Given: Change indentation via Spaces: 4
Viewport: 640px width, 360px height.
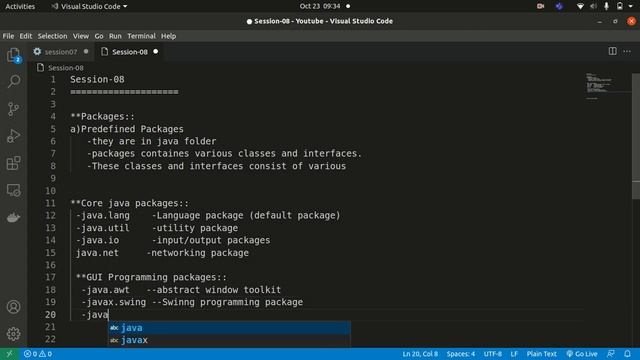Looking at the screenshot, I should 460,354.
